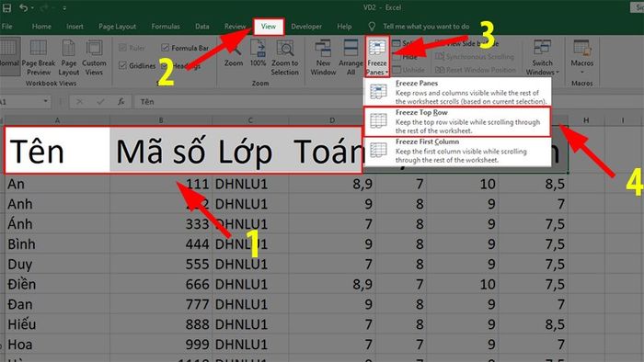Select cell containing Đan
The height and width of the screenshot is (362, 644).
[x=57, y=305]
